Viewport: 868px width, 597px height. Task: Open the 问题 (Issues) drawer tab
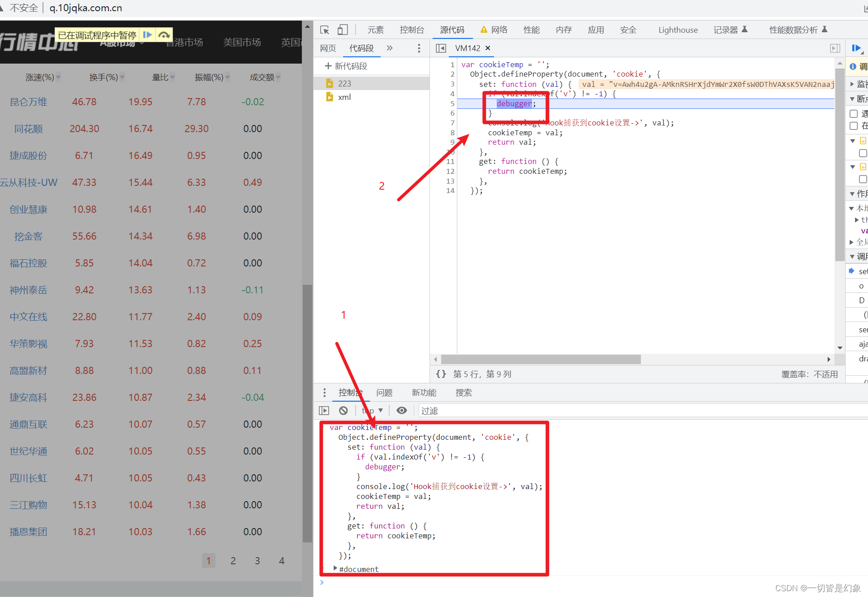384,393
